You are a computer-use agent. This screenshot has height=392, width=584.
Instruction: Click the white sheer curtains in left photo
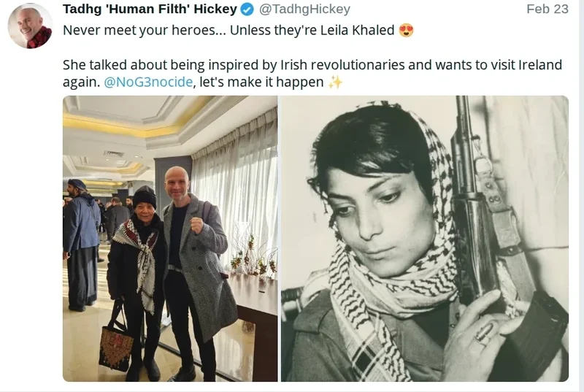234,193
